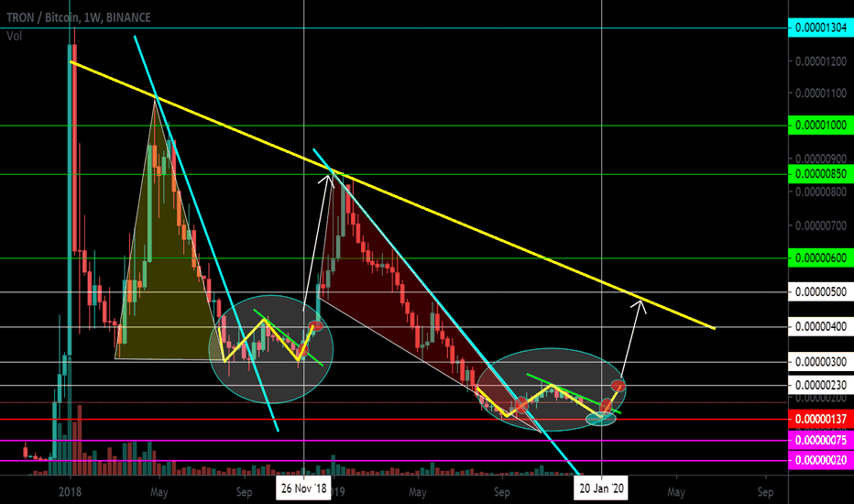Select the white 0.00000230 price label
This screenshot has width=854, height=504.
tap(821, 385)
